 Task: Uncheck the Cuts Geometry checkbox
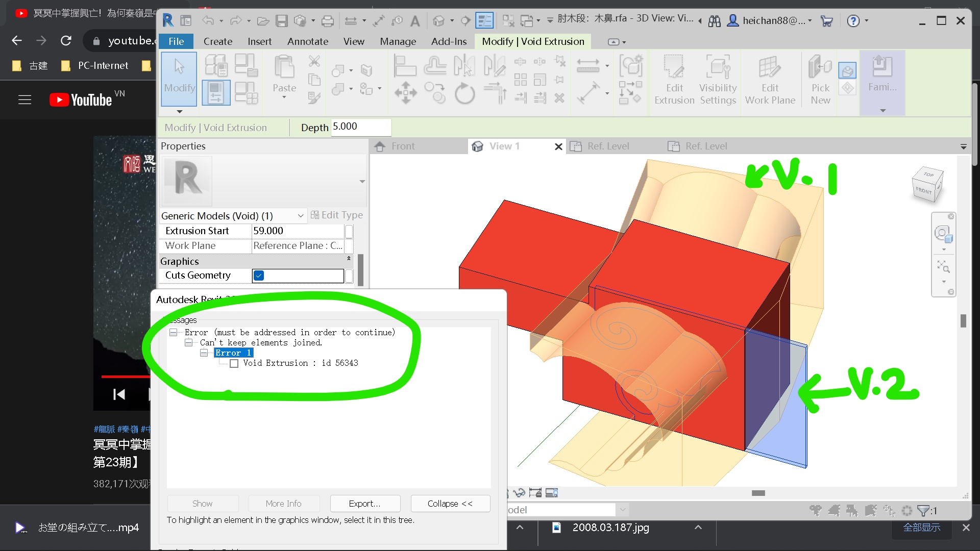(259, 275)
